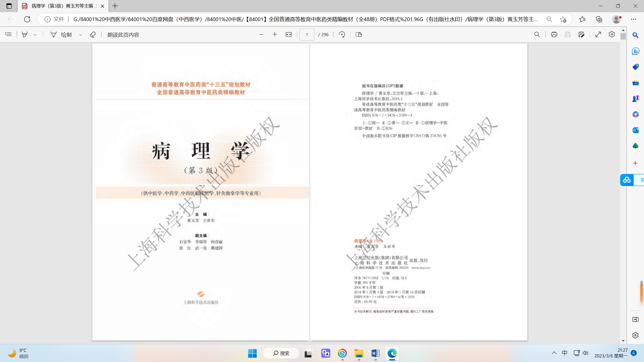Image resolution: width=644 pixels, height=362 pixels.
Task: Add a sidebar app with plus button
Action: tap(635, 163)
